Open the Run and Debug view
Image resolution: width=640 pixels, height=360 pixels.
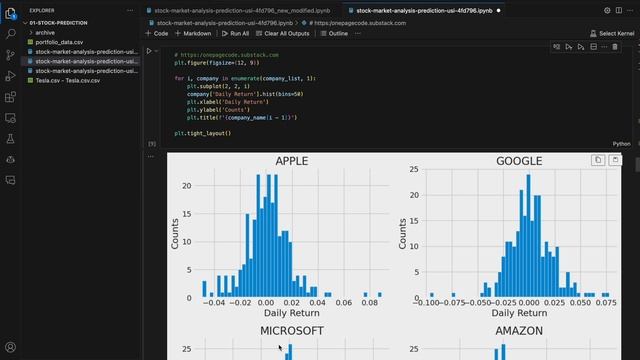(11, 76)
